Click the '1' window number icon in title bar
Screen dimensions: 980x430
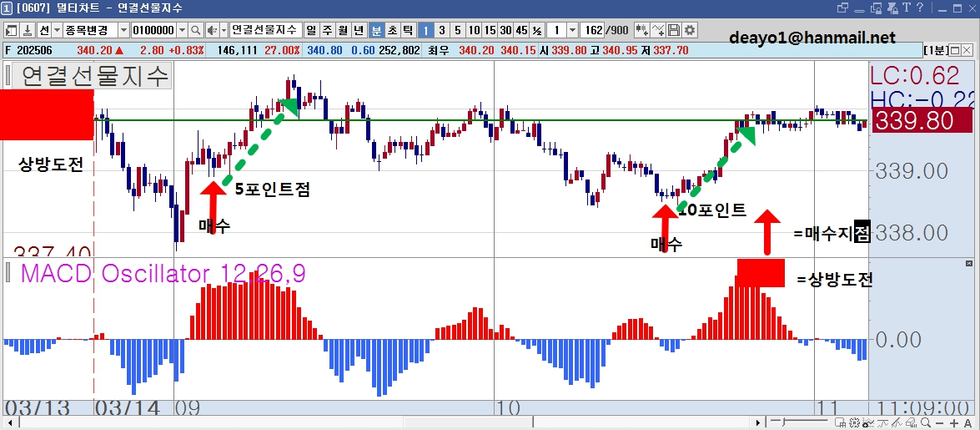pos(6,8)
